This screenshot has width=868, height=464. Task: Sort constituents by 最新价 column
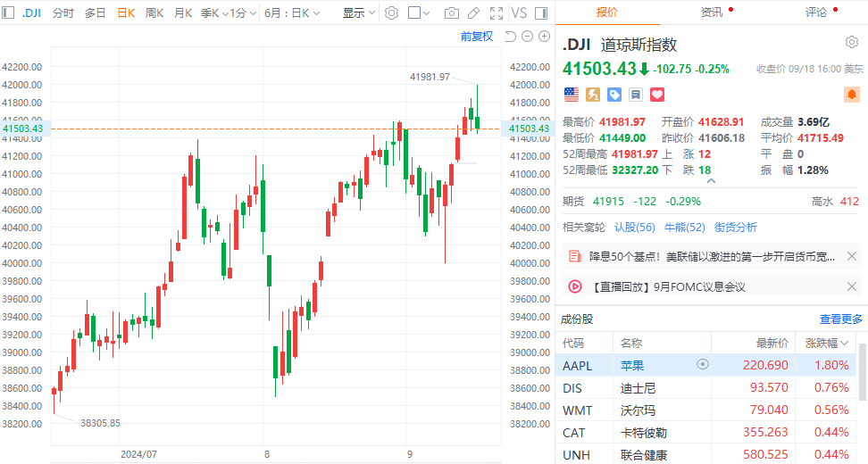pyautogui.click(x=772, y=344)
